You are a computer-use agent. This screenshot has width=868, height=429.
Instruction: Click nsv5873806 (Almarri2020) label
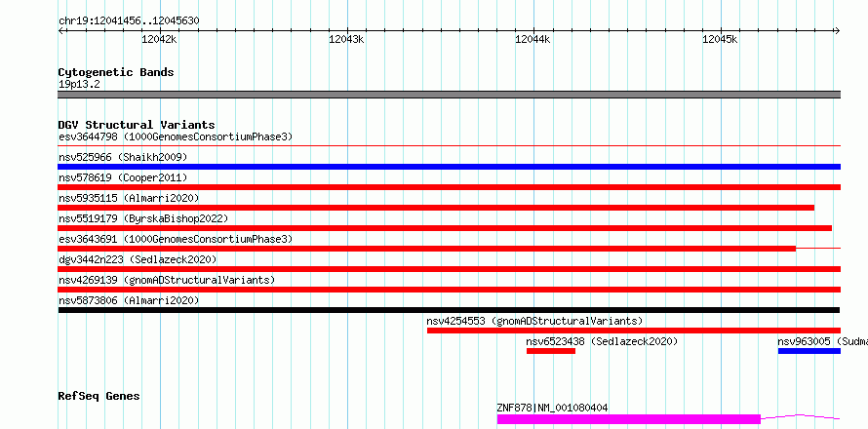129,300
